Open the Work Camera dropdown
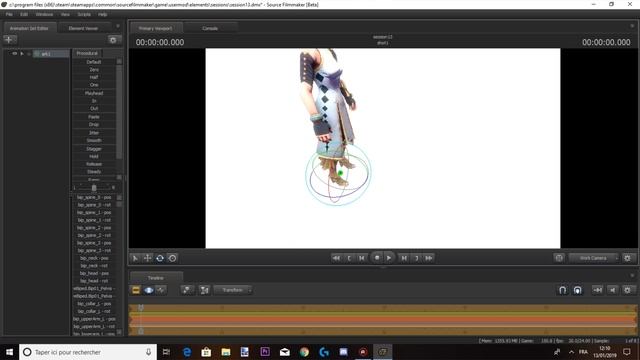 click(x=594, y=258)
